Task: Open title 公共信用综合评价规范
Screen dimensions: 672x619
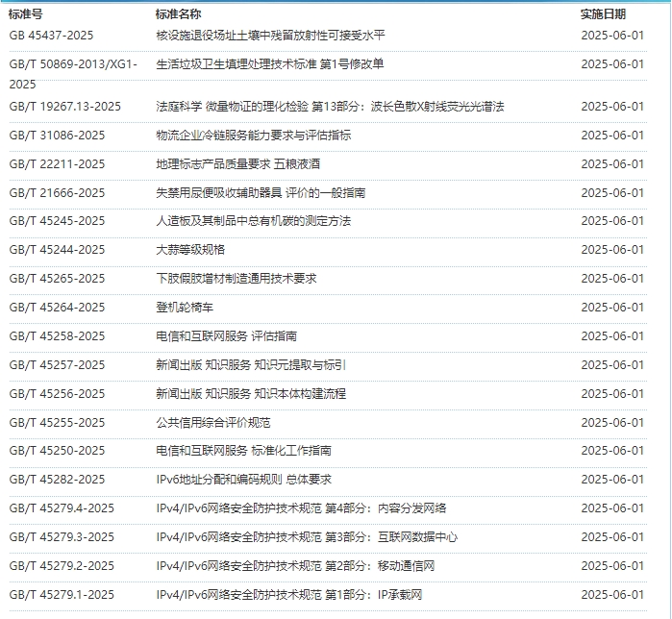Action: click(213, 422)
